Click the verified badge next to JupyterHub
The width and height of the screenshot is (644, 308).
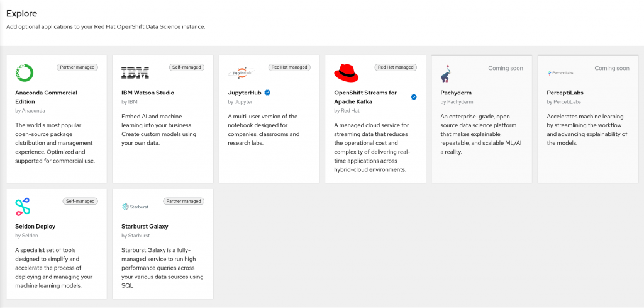tap(267, 93)
